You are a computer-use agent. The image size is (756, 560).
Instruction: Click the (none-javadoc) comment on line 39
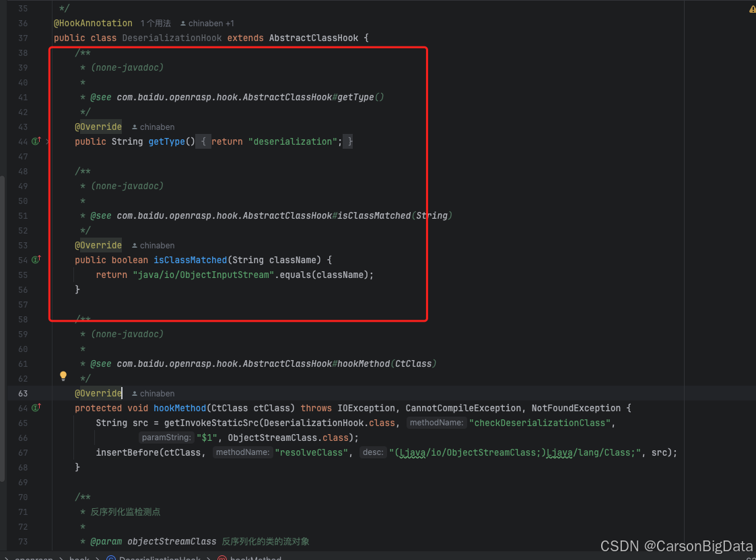pos(127,67)
